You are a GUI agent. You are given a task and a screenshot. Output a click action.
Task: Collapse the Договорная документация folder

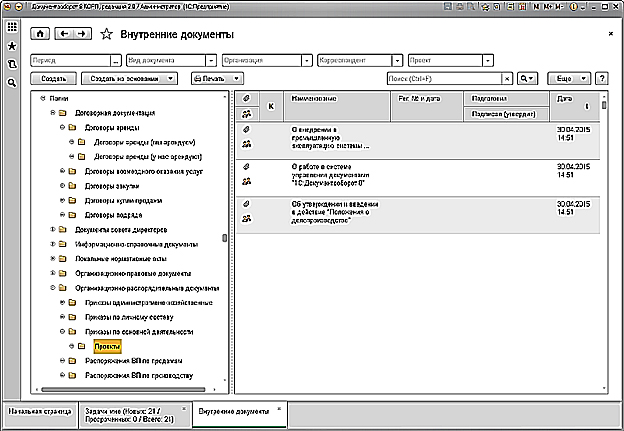(52, 113)
